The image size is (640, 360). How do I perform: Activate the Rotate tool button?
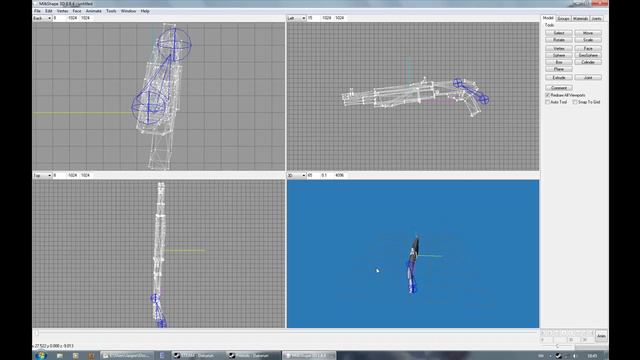pos(559,40)
